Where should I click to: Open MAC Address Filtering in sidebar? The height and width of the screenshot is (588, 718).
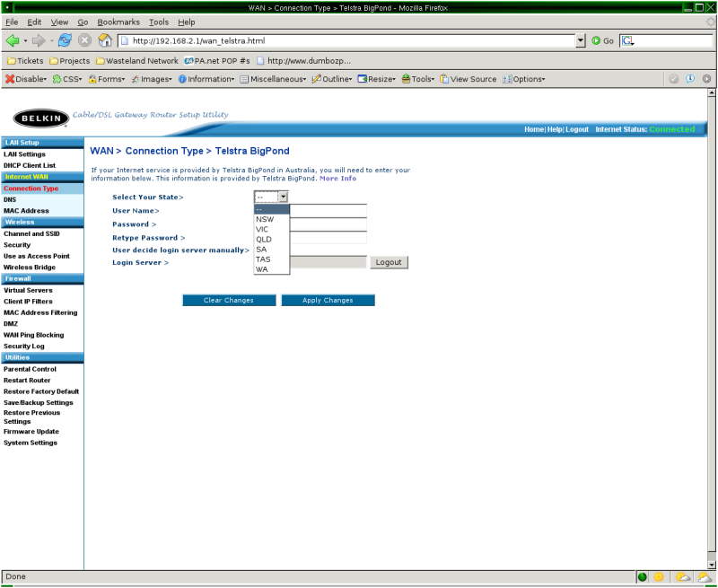click(x=40, y=312)
